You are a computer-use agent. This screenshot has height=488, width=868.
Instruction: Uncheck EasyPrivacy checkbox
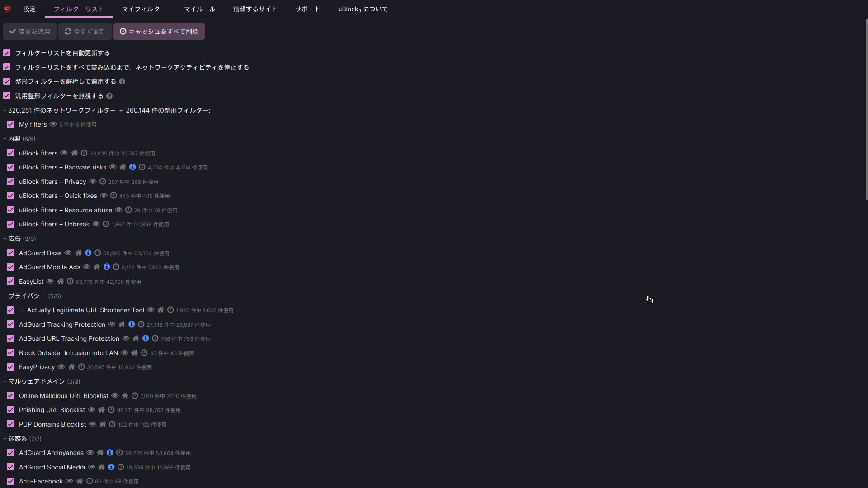(10, 367)
